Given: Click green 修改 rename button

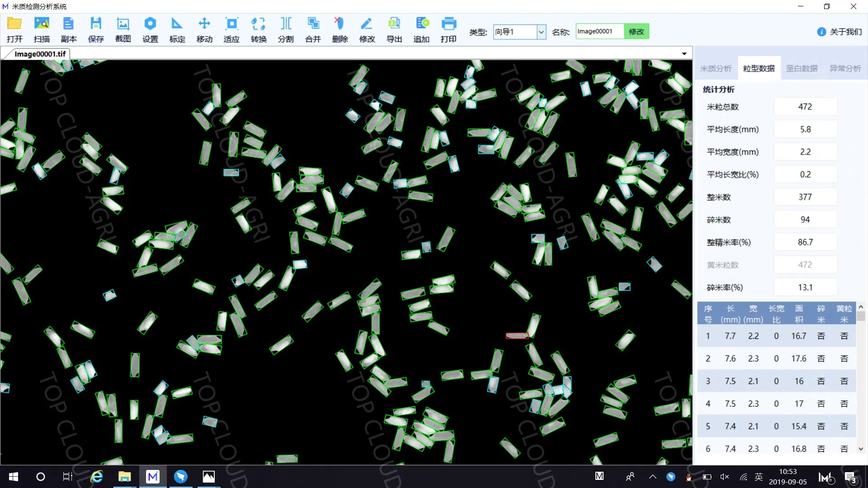Looking at the screenshot, I should (636, 31).
